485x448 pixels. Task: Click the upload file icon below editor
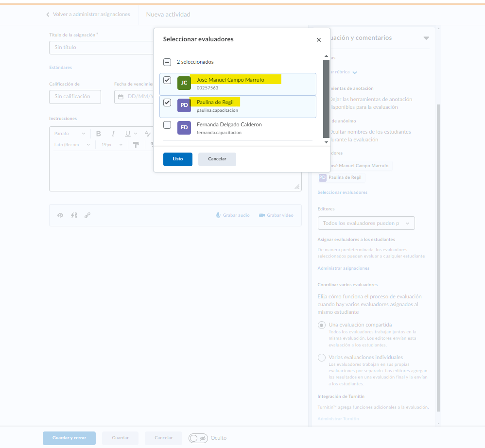(60, 215)
